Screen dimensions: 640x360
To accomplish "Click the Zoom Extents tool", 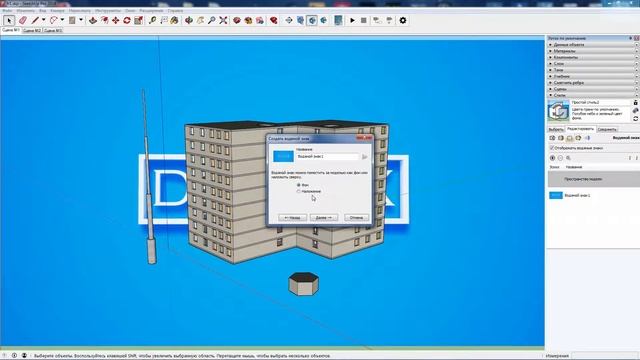I will tap(223, 20).
